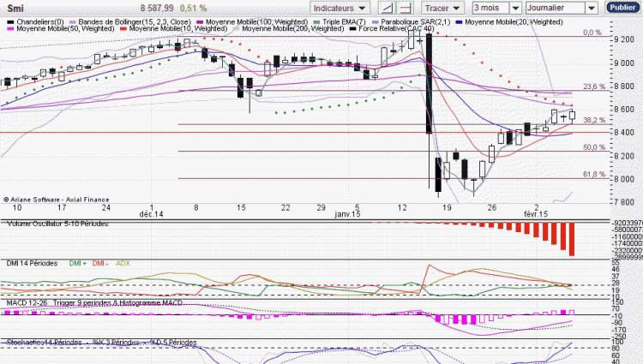The width and height of the screenshot is (643, 364).
Task: Click the déc.14 date axis label
Action: [x=151, y=214]
